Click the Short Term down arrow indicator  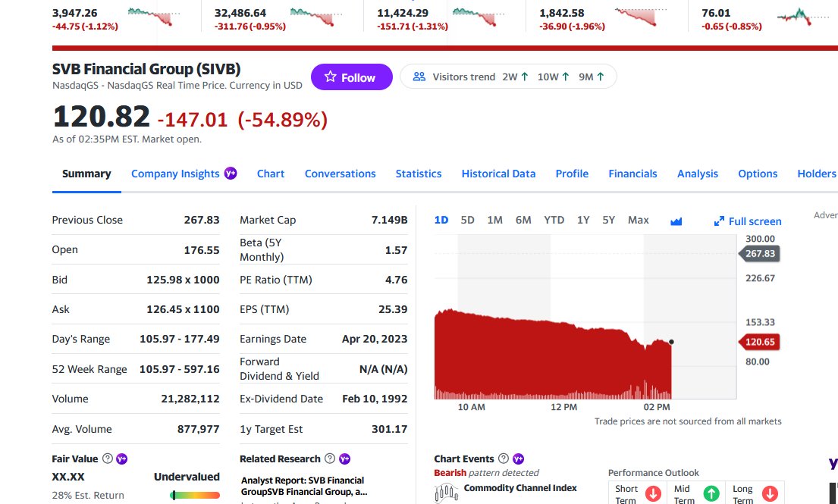(653, 493)
